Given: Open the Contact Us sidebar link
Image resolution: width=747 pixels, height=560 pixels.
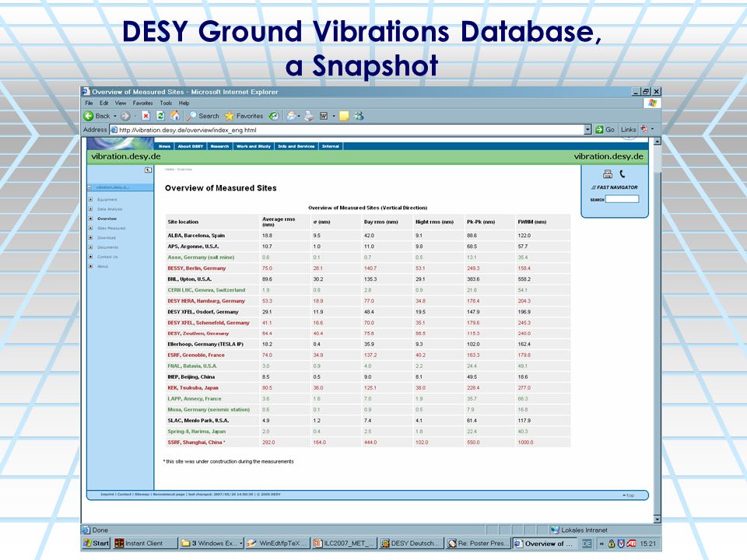Looking at the screenshot, I should [107, 257].
